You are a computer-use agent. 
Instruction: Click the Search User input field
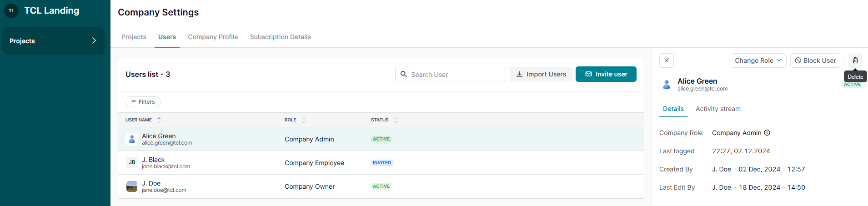coord(450,74)
